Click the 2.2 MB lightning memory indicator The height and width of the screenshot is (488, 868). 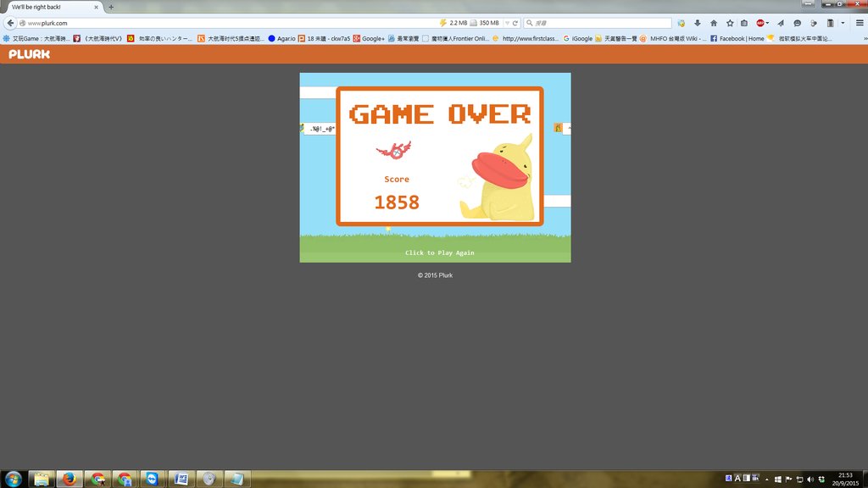click(x=453, y=23)
